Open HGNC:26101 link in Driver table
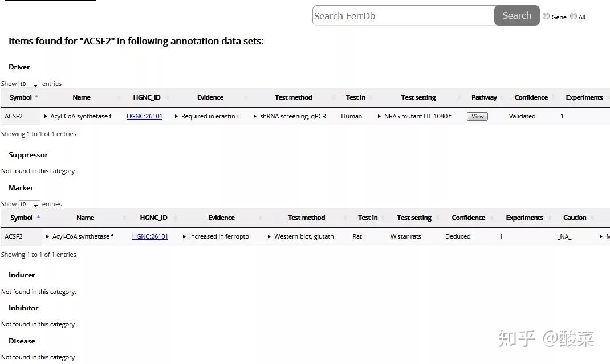The image size is (610, 364). click(144, 116)
